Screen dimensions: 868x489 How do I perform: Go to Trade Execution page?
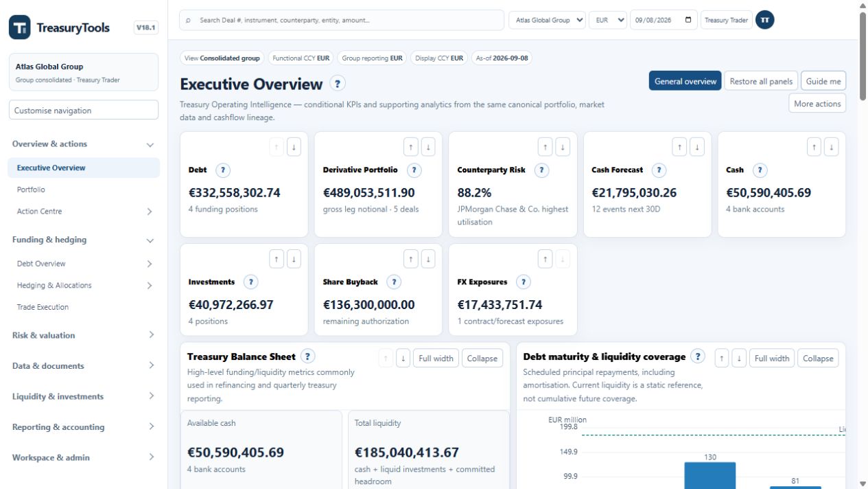tap(84, 308)
